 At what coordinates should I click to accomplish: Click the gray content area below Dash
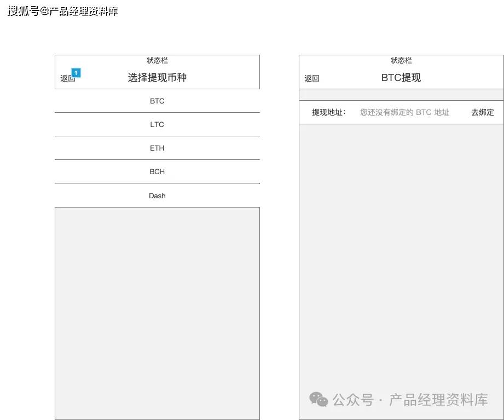[157, 312]
